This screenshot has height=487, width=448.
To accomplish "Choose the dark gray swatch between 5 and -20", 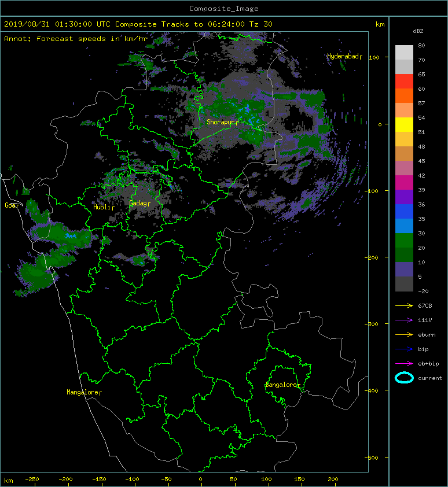I will [x=404, y=283].
